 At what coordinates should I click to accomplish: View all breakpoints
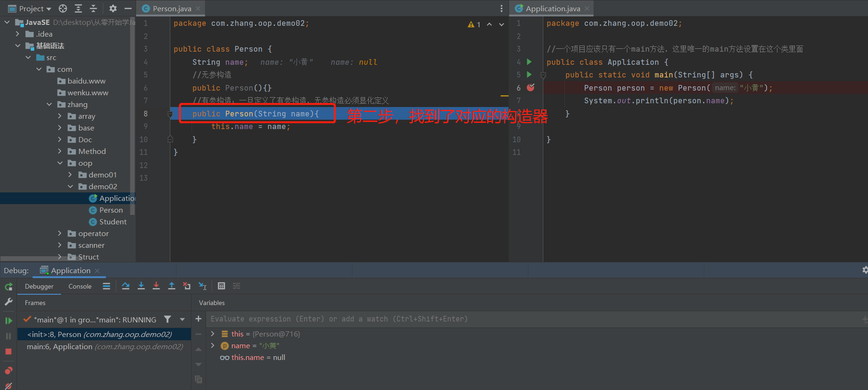[x=8, y=371]
